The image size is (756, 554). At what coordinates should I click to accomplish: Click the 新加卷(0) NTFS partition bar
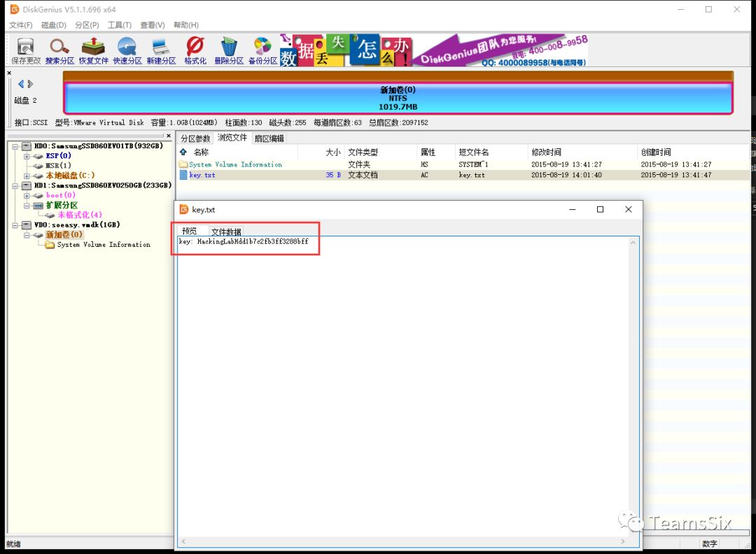click(398, 98)
